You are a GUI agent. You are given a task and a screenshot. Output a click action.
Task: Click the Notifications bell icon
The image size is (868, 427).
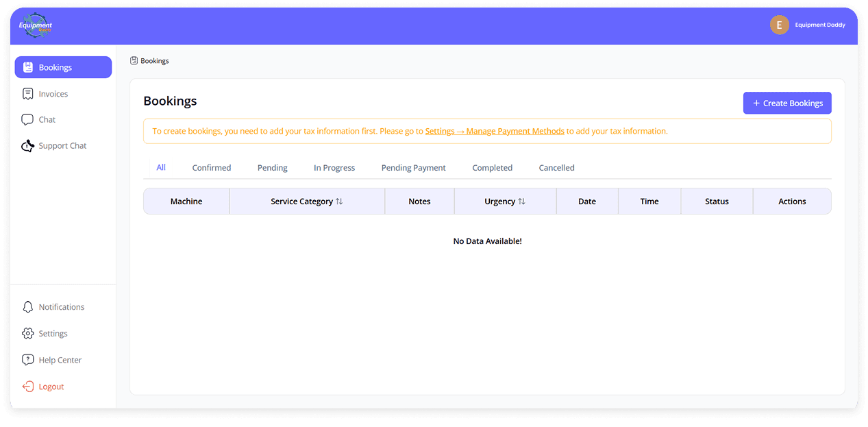coord(28,307)
